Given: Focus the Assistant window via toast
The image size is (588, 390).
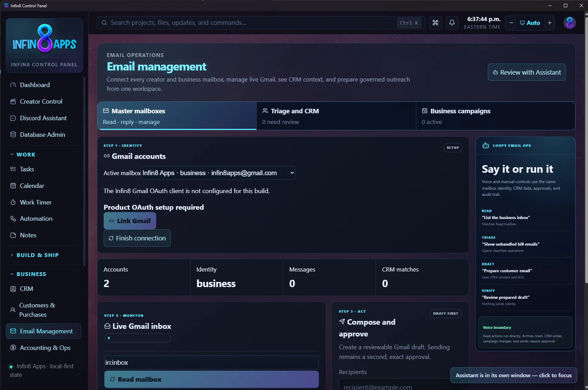Looking at the screenshot, I should tap(513, 375).
